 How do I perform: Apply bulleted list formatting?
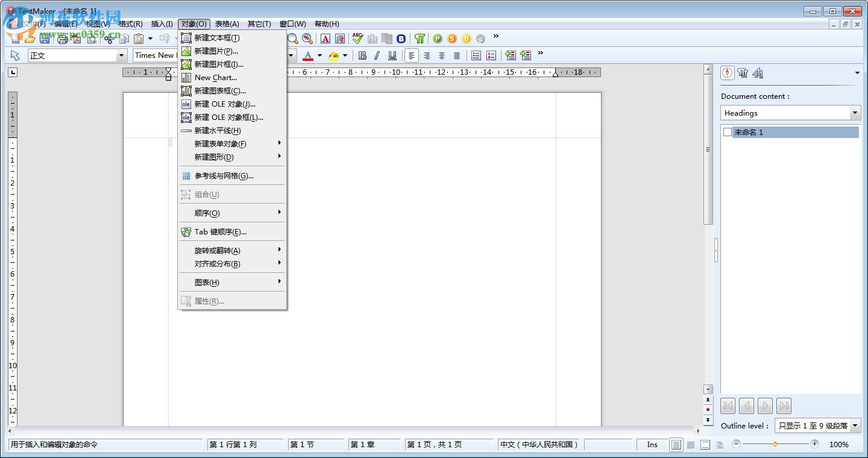click(476, 55)
